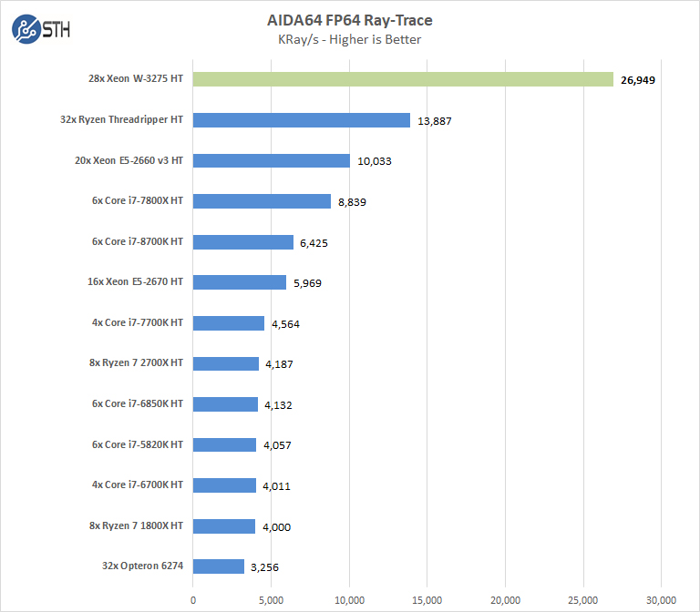Image resolution: width=700 pixels, height=612 pixels.
Task: Select the 32x Opteron 6274 label
Action: click(143, 566)
